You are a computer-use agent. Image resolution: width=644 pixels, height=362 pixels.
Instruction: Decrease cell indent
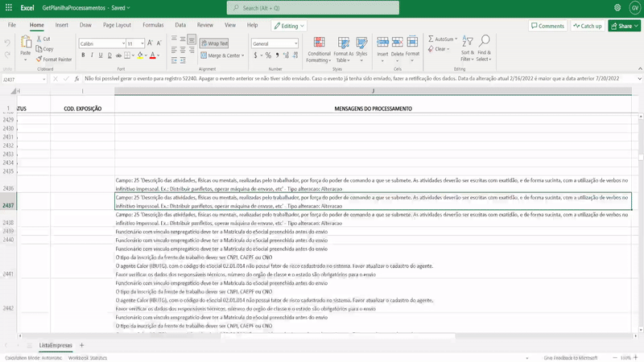(x=174, y=60)
